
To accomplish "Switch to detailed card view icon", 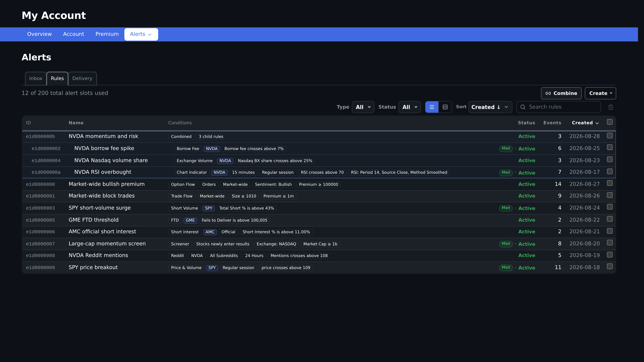I will coord(445,107).
